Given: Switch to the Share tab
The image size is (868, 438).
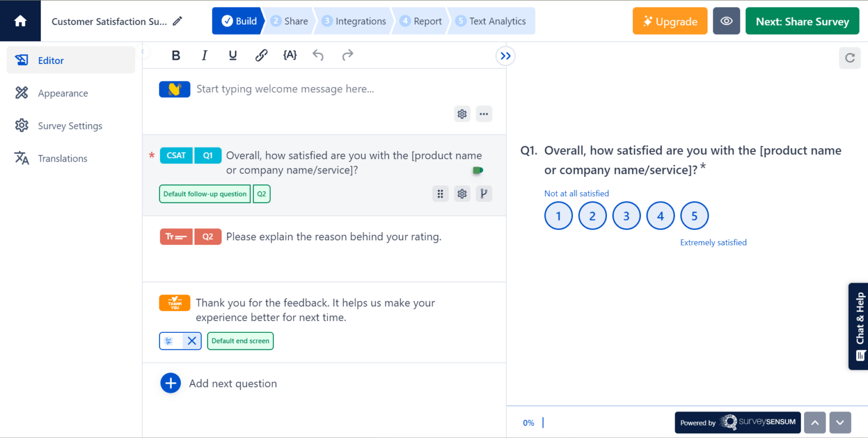Looking at the screenshot, I should [289, 20].
